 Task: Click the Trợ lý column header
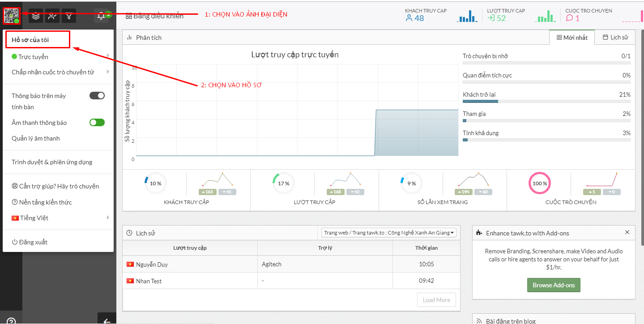pyautogui.click(x=325, y=248)
